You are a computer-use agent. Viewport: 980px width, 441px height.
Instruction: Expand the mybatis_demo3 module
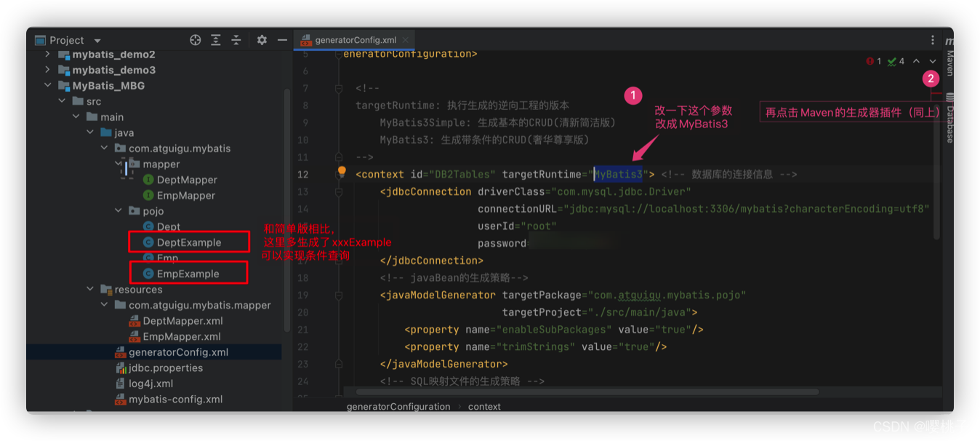(x=48, y=70)
